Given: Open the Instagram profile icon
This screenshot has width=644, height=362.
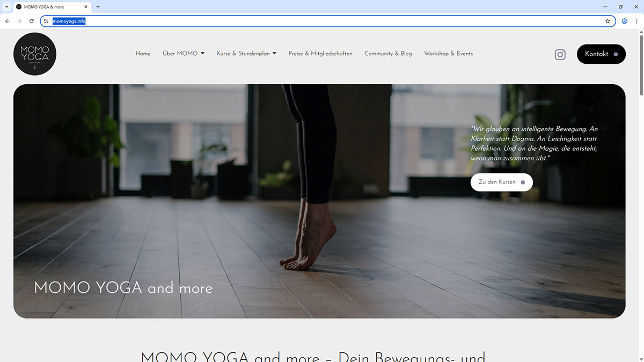Looking at the screenshot, I should 560,54.
